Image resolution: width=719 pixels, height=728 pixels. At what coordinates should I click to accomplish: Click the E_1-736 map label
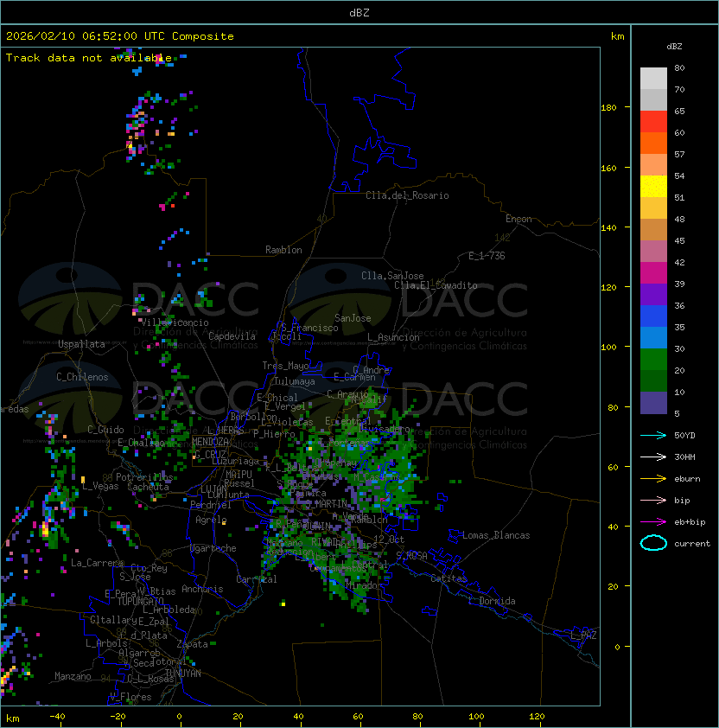[x=487, y=256]
